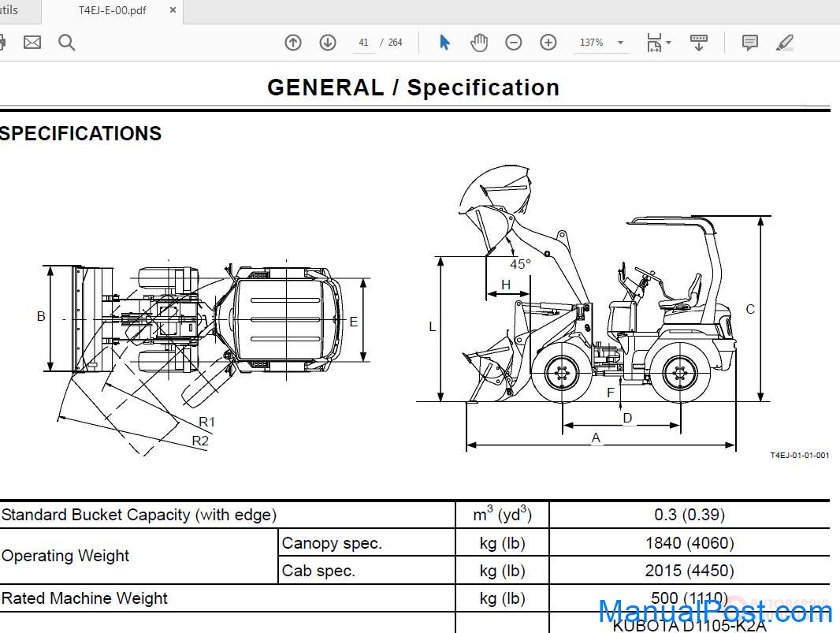The image size is (840, 633).
Task: Click the GENERAL / Specification heading
Action: point(413,88)
